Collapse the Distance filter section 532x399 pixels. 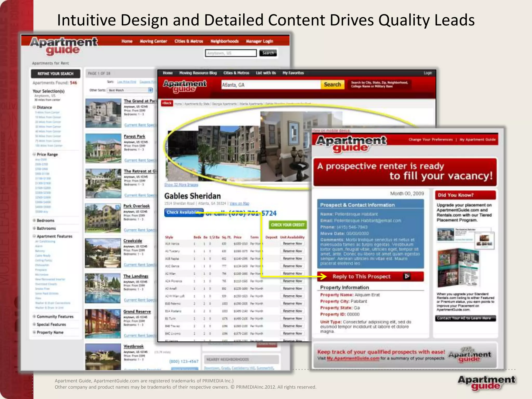coord(34,107)
